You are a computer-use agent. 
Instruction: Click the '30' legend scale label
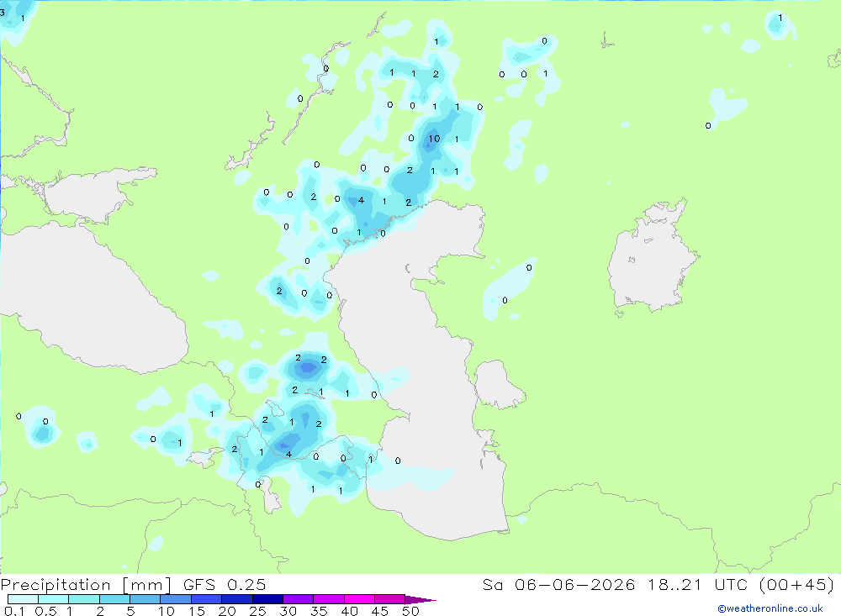288,611
